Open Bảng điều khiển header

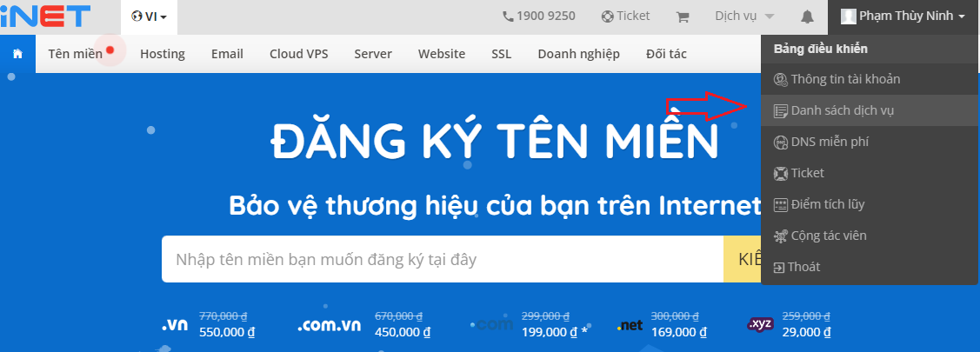coord(869,49)
